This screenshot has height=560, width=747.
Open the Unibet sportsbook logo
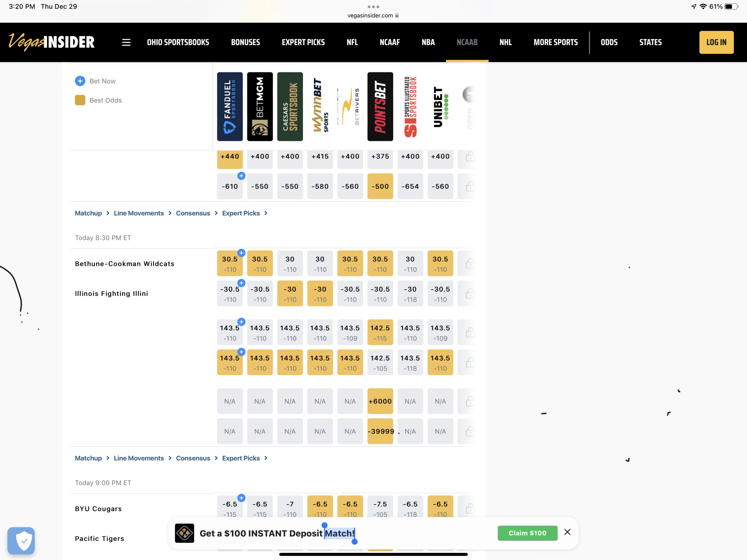440,106
